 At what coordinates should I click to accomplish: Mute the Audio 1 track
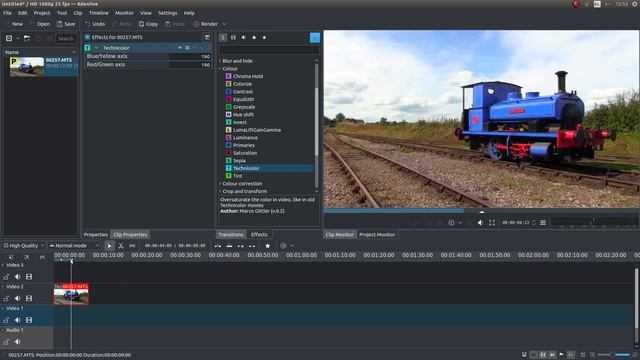[18, 342]
